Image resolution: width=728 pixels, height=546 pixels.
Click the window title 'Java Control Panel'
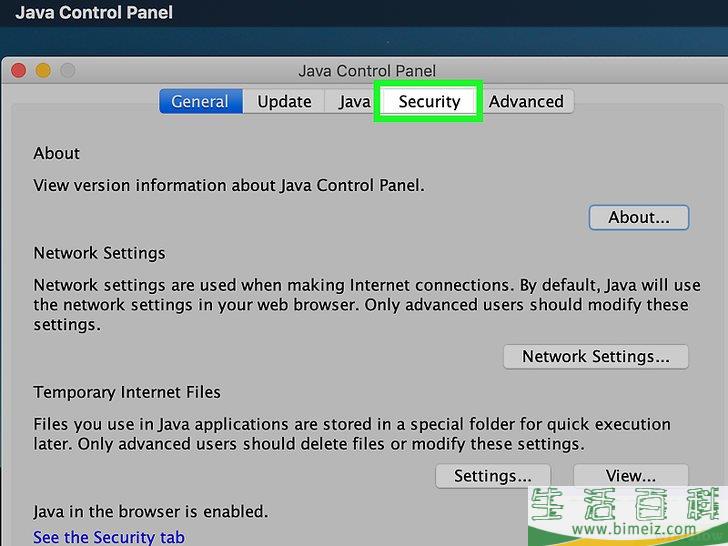tap(367, 71)
